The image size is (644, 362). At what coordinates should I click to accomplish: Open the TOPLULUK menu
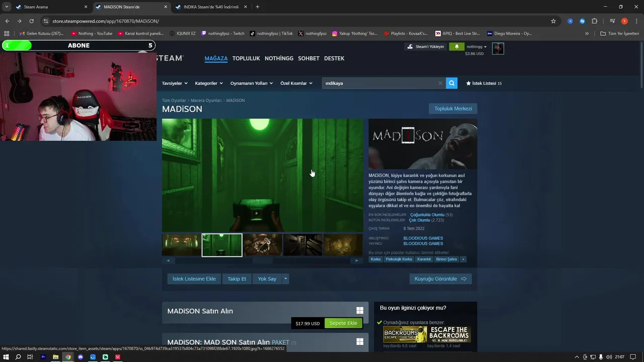(246, 58)
